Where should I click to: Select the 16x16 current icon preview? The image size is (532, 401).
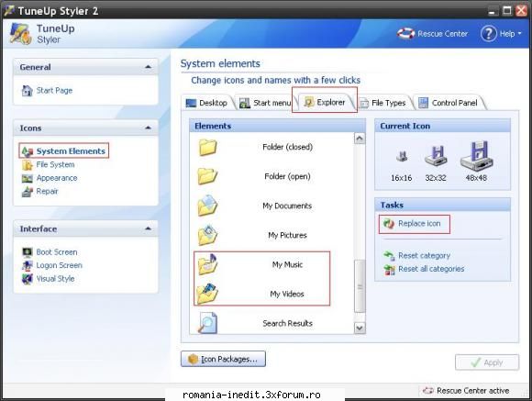[402, 157]
